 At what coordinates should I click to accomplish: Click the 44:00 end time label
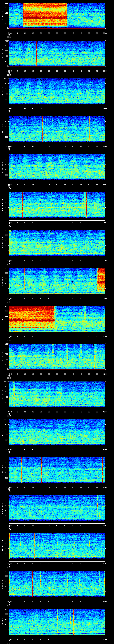pos(105,487)
